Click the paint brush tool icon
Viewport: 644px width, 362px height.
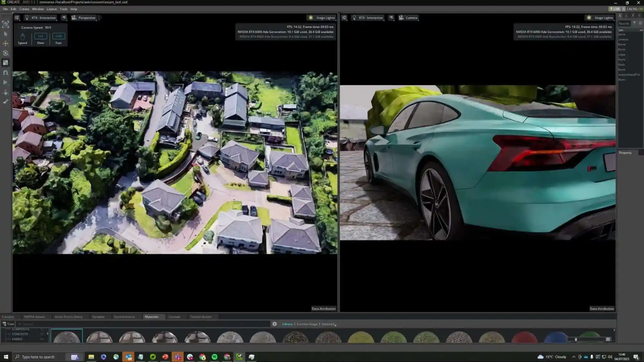[x=5, y=102]
